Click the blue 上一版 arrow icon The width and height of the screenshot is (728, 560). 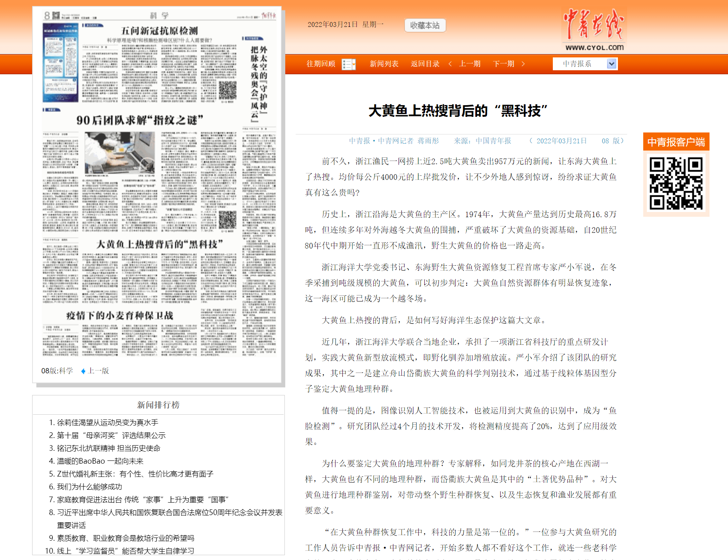pos(83,371)
